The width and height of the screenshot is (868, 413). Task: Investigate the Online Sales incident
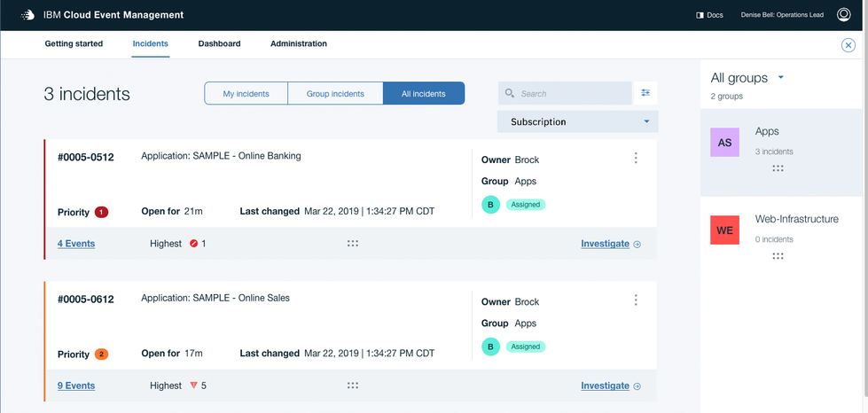click(x=605, y=386)
